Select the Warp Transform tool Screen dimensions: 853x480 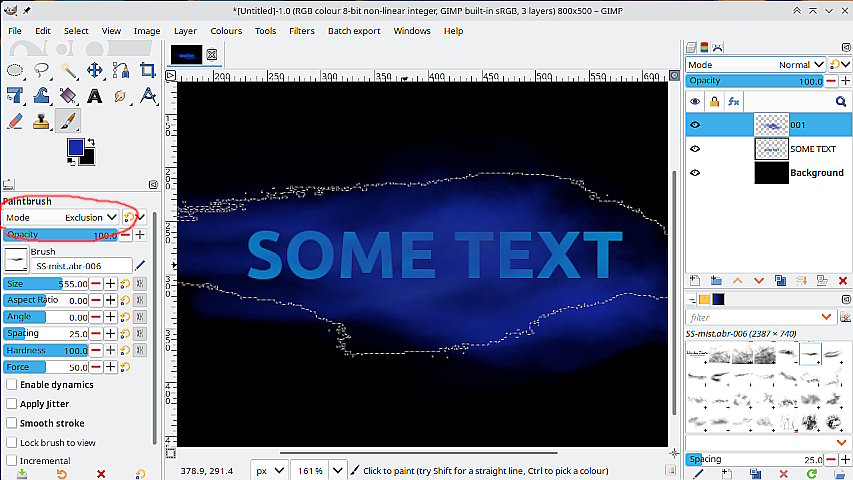click(x=41, y=96)
